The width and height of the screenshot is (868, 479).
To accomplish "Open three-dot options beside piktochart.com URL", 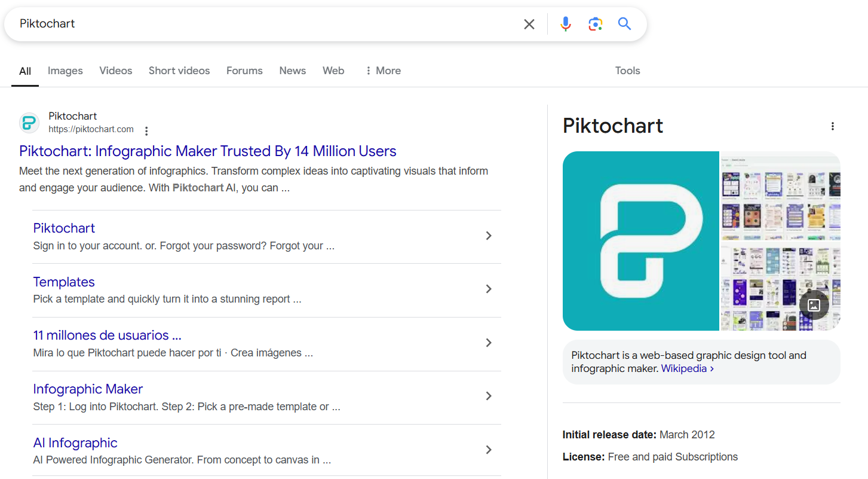I will click(146, 130).
